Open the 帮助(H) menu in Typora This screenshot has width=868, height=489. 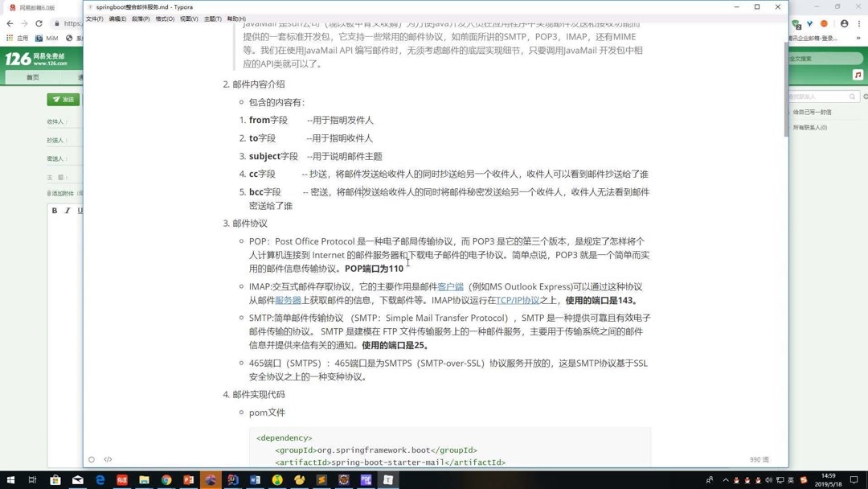pos(234,18)
